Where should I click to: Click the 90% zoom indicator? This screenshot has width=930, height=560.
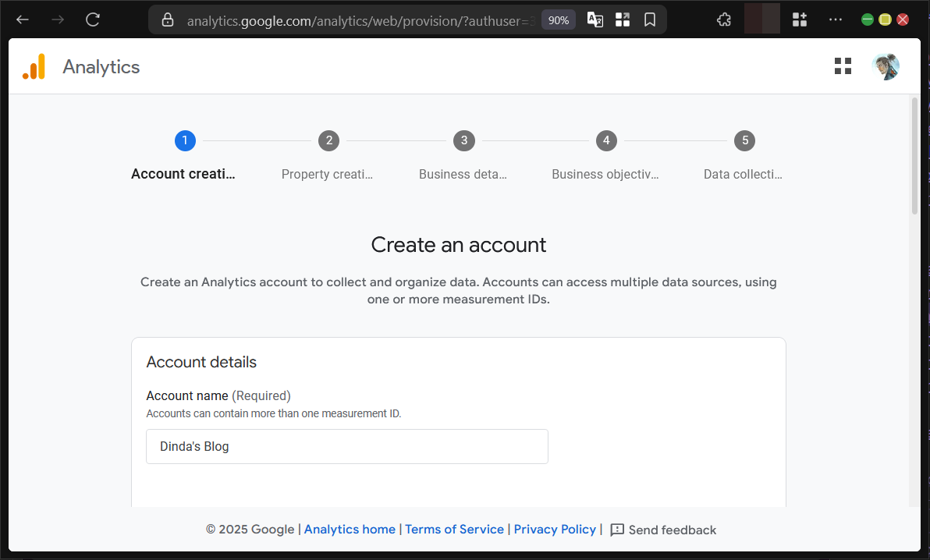coord(558,19)
